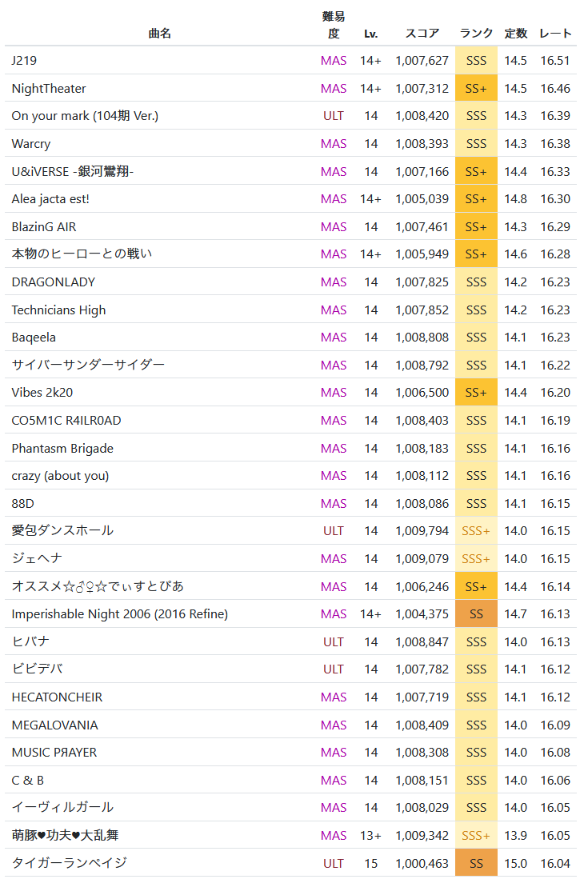Open the song J219

click(x=24, y=61)
